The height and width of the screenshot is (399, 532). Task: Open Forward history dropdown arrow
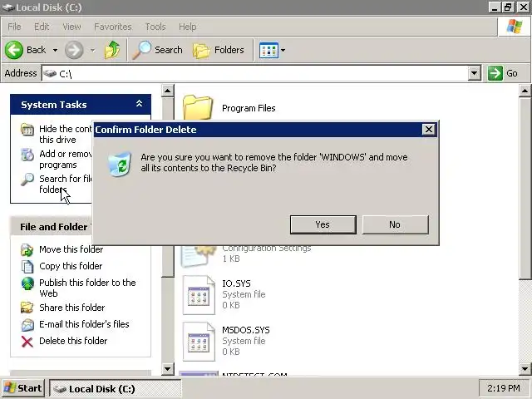click(92, 50)
